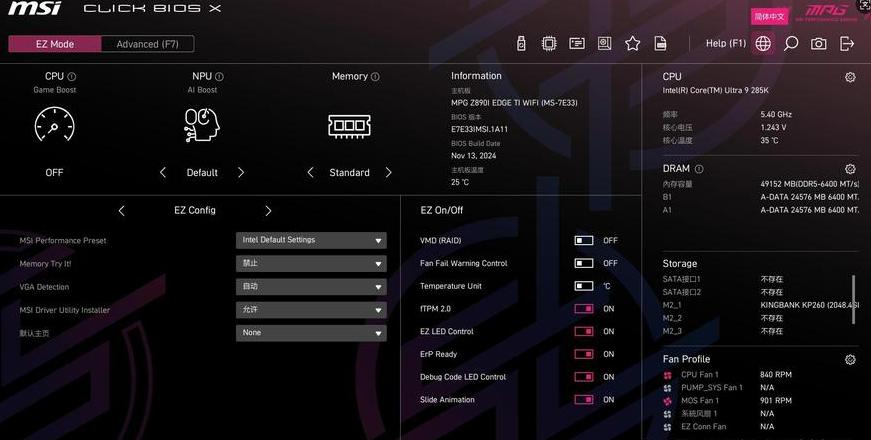The width and height of the screenshot is (871, 440).
Task: Click the Help (F1) button
Action: (x=725, y=43)
